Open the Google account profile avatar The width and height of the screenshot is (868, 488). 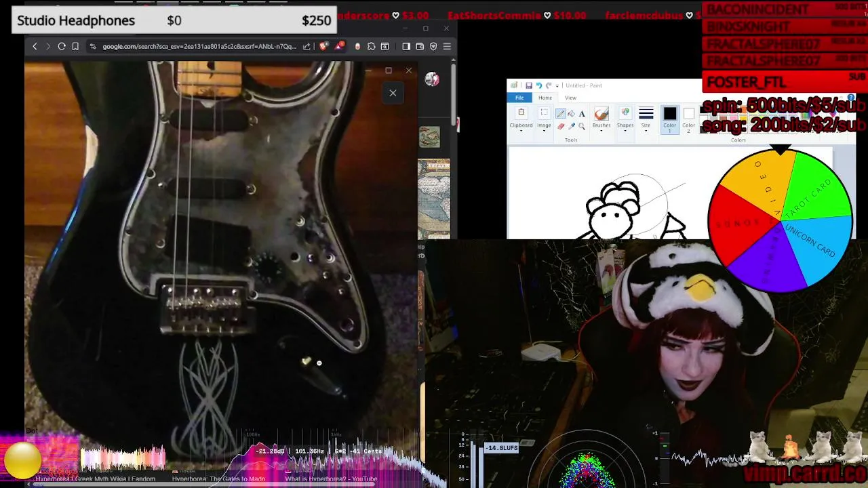coord(432,79)
